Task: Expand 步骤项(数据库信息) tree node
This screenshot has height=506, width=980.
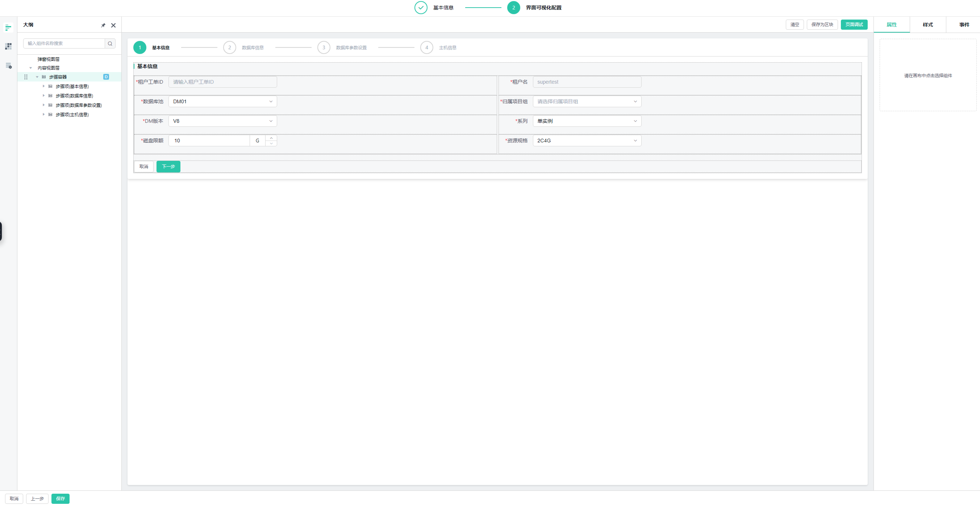Action: click(44, 95)
